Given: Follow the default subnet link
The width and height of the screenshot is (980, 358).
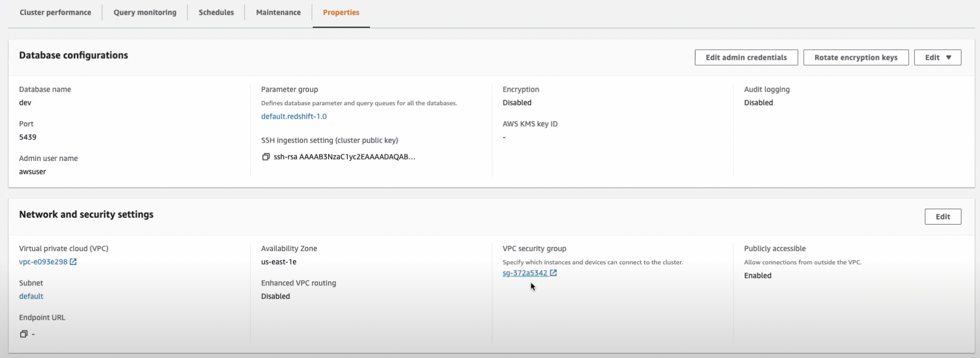Looking at the screenshot, I should (x=31, y=297).
